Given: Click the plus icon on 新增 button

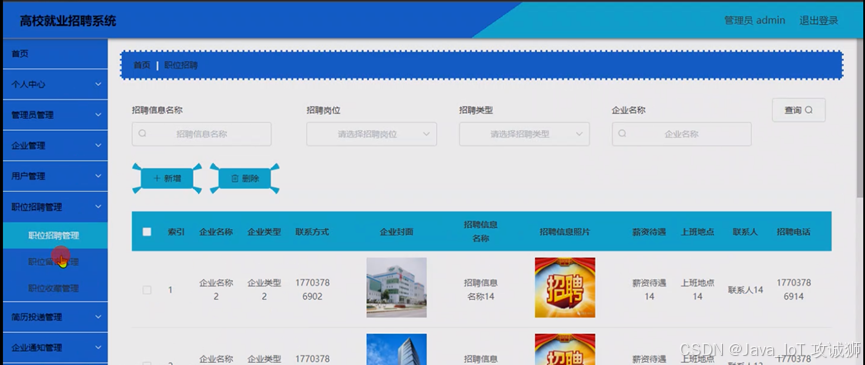Looking at the screenshot, I should tap(157, 178).
